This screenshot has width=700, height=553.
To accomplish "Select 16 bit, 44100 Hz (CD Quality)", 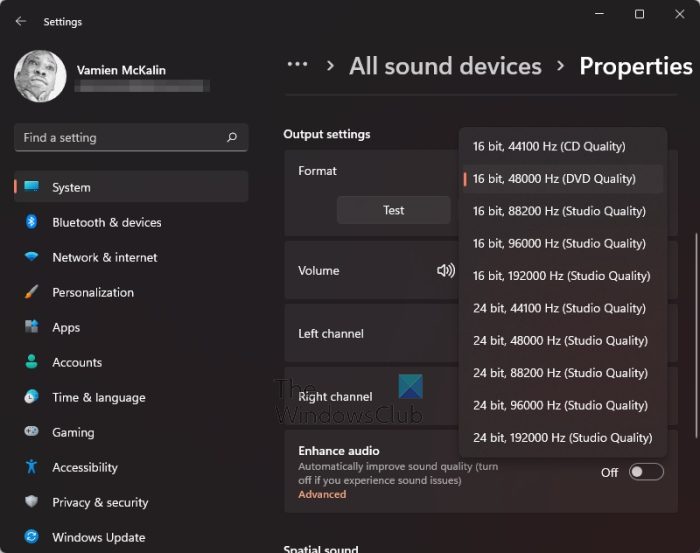I will click(x=549, y=146).
